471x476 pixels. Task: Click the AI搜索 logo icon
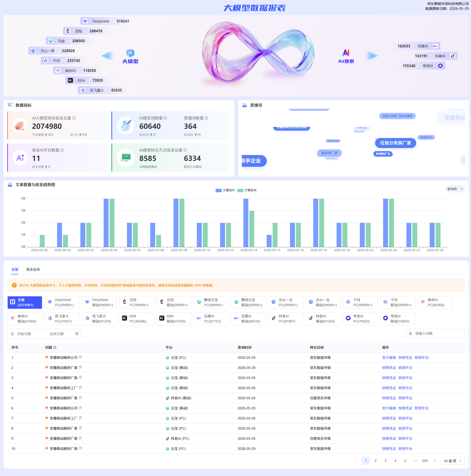[x=346, y=53]
